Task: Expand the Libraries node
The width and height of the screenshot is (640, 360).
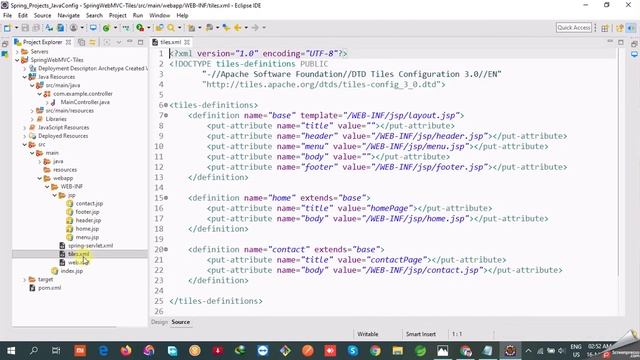Action: pyautogui.click(x=32, y=119)
